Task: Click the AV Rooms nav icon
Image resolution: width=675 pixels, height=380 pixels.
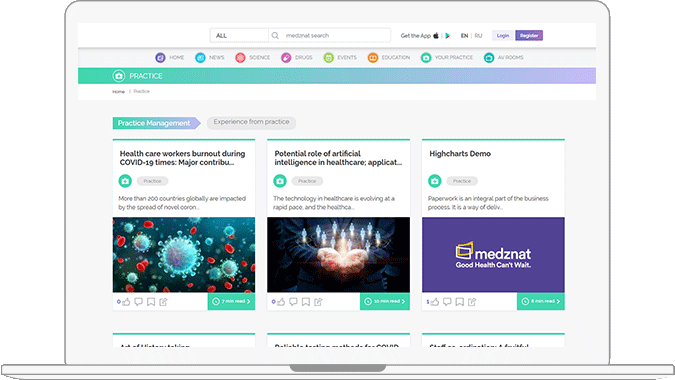Action: [x=489, y=57]
